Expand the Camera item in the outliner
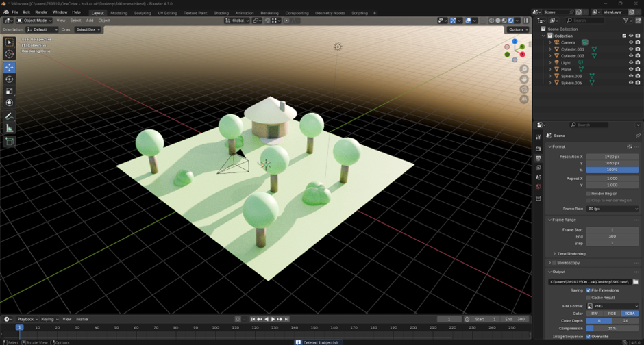The height and width of the screenshot is (345, 644). [x=550, y=42]
